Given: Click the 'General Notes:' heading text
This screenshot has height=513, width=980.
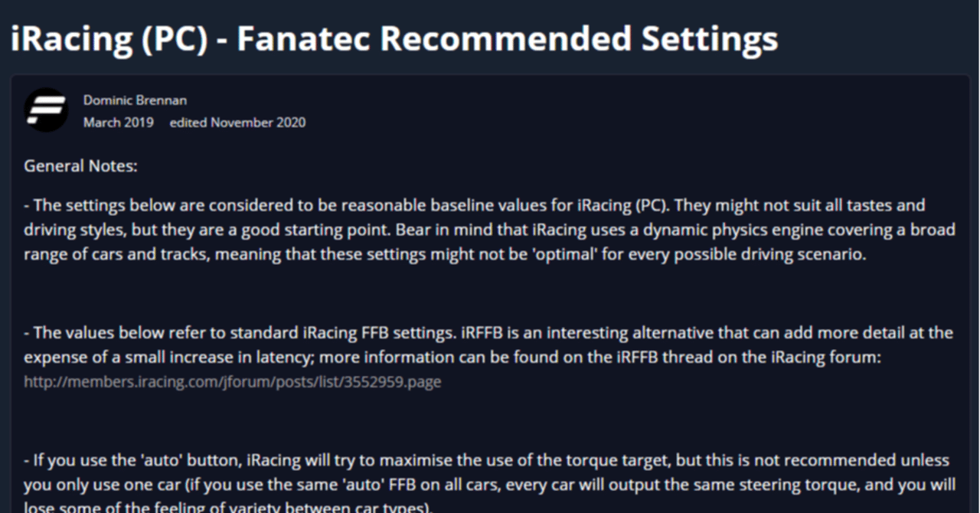Looking at the screenshot, I should pyautogui.click(x=80, y=166).
